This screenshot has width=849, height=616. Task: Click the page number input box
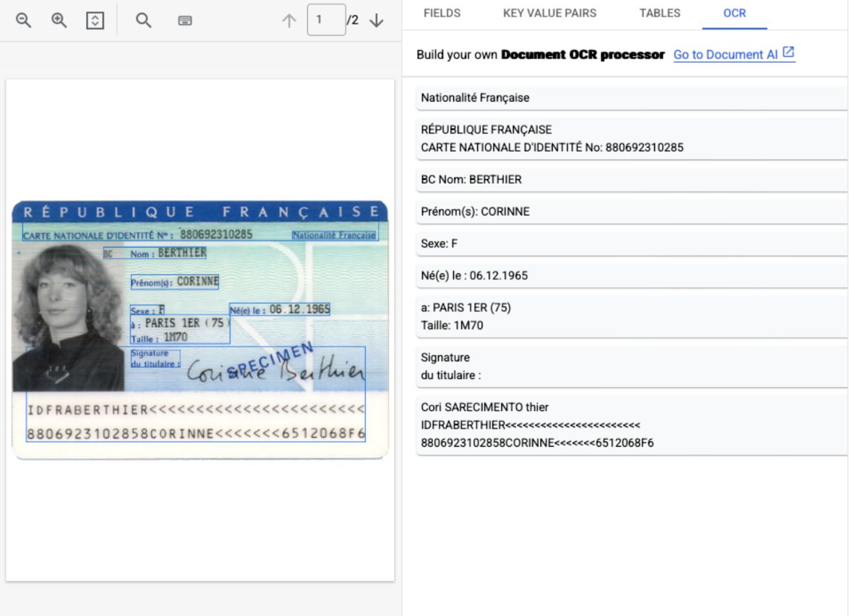pyautogui.click(x=326, y=20)
